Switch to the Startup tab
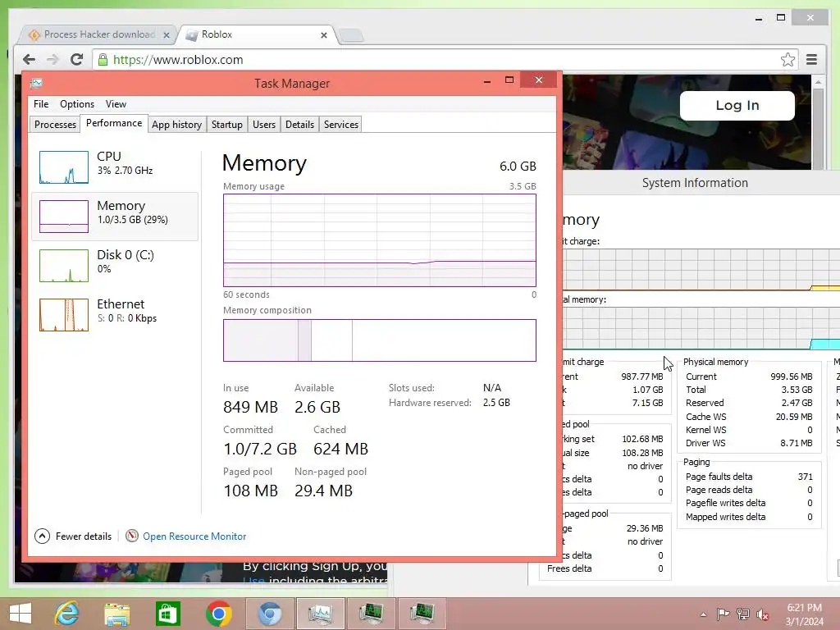This screenshot has height=630, width=840. point(226,125)
